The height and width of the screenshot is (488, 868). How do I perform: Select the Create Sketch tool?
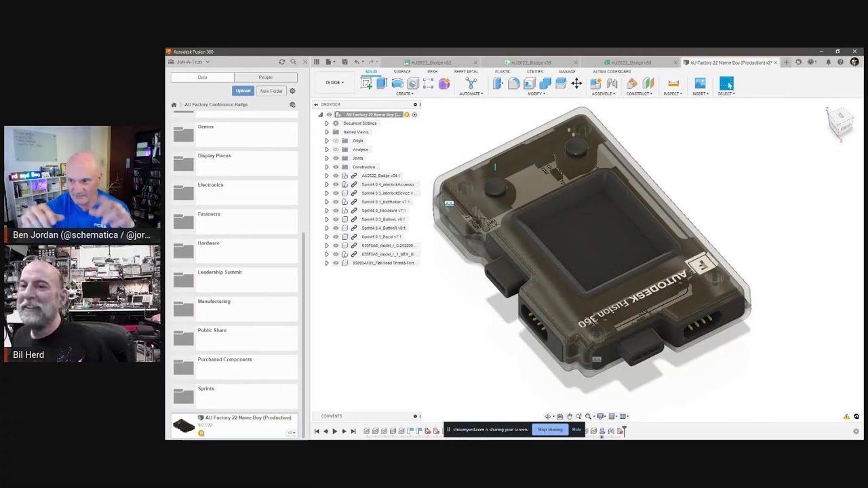[x=366, y=83]
